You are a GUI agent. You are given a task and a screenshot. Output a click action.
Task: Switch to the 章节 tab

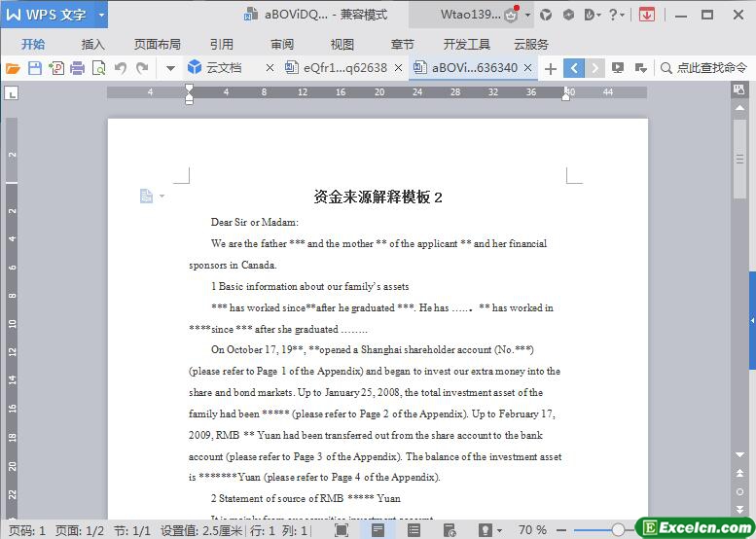point(402,45)
